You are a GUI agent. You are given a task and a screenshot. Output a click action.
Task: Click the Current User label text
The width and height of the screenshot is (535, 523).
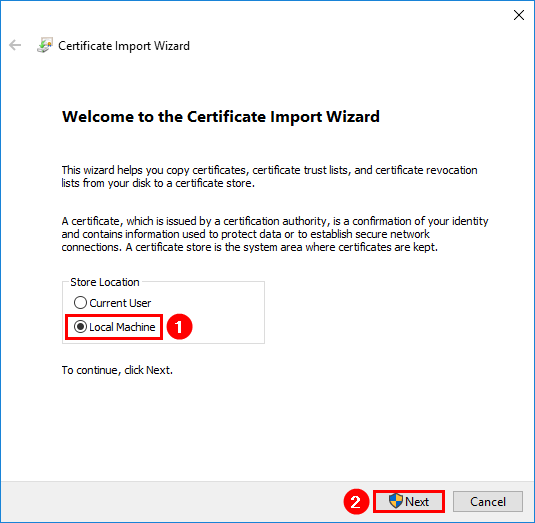(120, 303)
